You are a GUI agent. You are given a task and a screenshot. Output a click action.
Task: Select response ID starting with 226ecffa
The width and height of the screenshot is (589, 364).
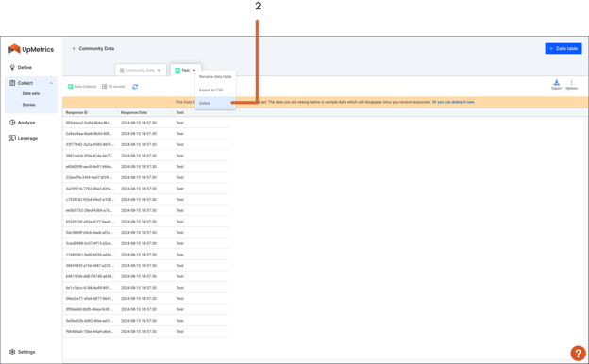click(x=89, y=177)
